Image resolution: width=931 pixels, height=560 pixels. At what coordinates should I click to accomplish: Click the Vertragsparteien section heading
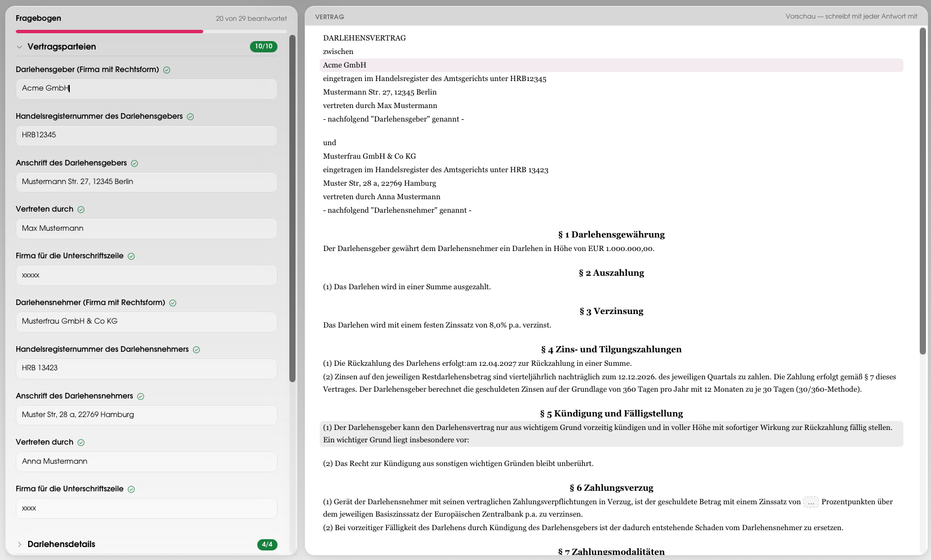tap(62, 47)
